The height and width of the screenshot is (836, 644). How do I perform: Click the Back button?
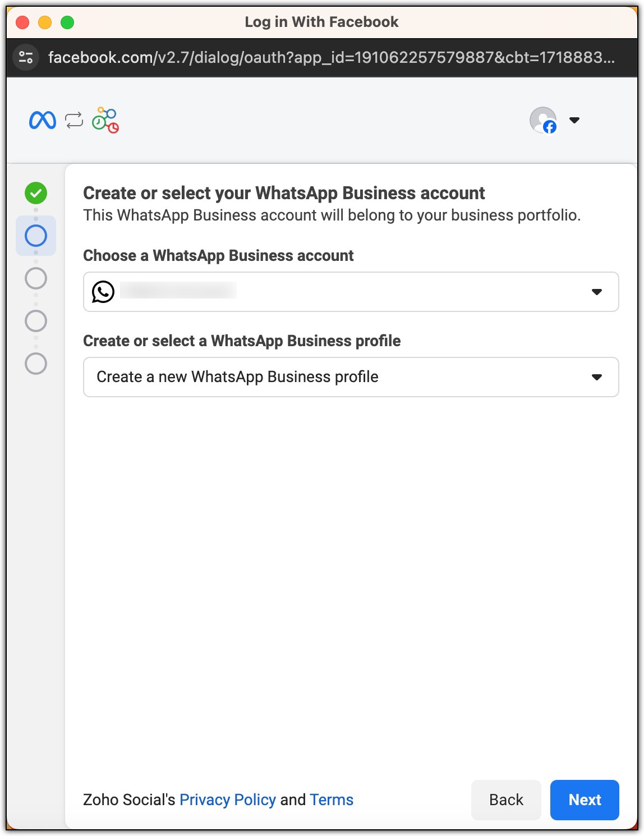point(506,800)
